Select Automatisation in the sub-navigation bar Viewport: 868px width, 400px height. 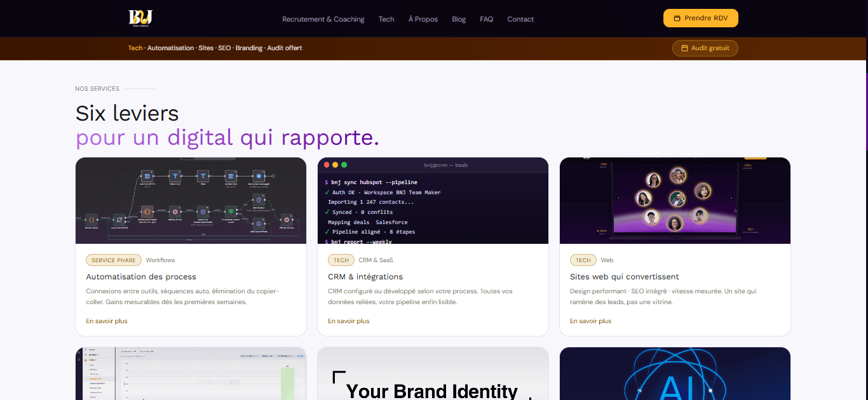click(x=171, y=48)
